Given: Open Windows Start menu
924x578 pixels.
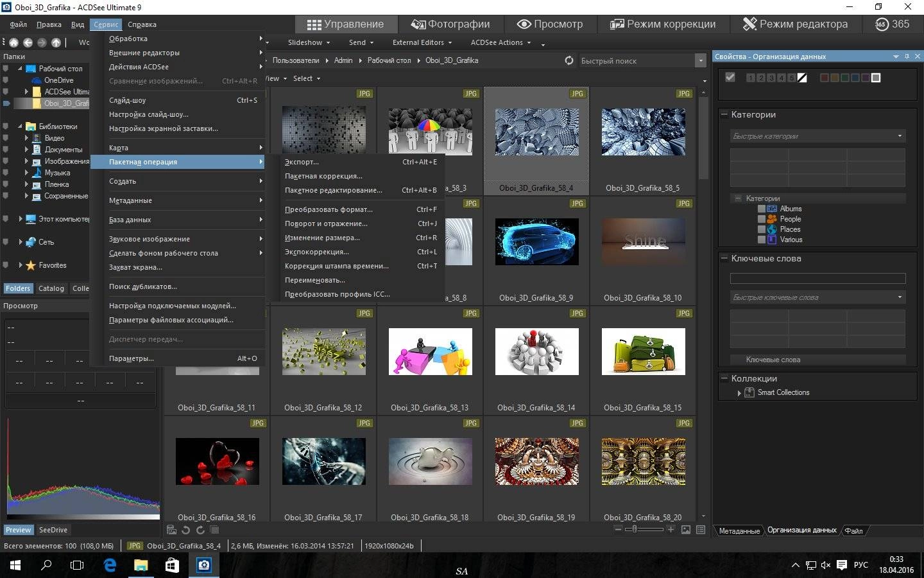Looking at the screenshot, I should pos(15,565).
